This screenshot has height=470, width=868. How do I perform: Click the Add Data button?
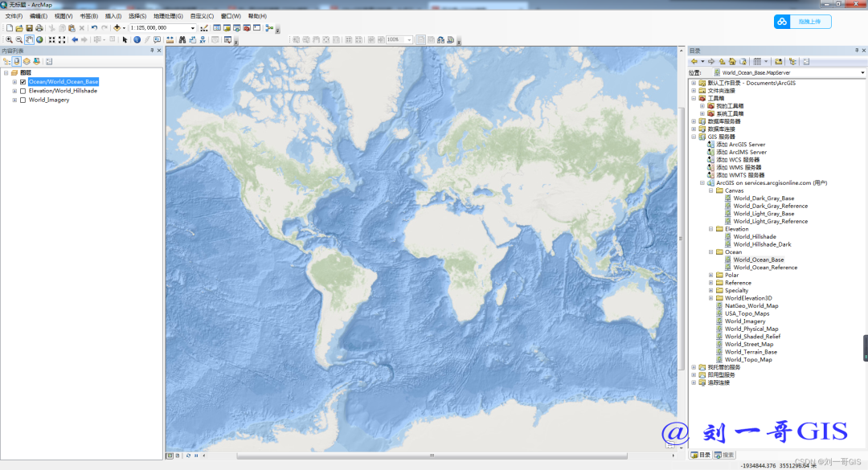(x=117, y=27)
